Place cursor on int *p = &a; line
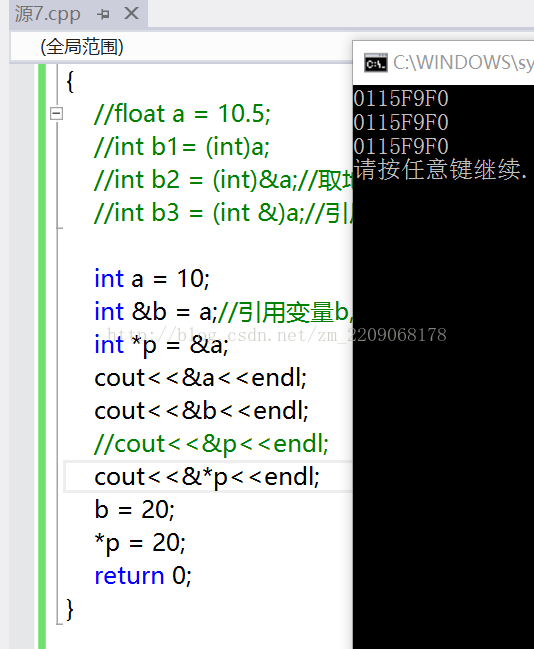This screenshot has width=534, height=649. coord(161,345)
